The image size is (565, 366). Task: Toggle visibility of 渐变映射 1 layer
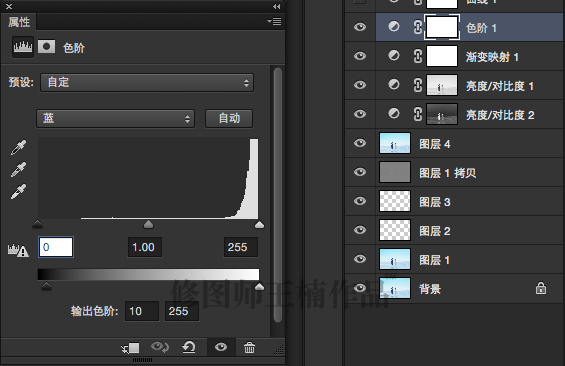pos(360,56)
